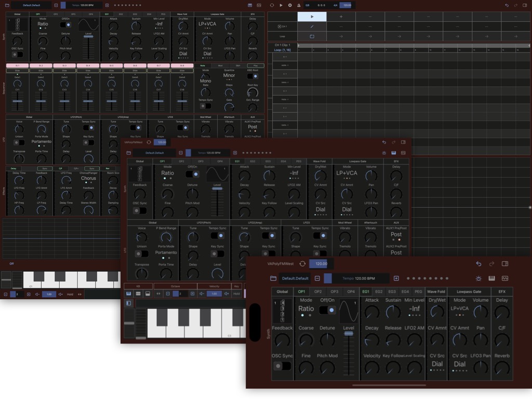Toggle loop icon in Loop row

[312, 36]
